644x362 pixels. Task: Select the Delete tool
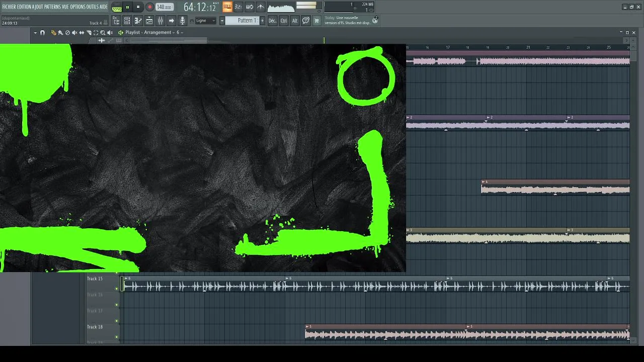pos(67,33)
